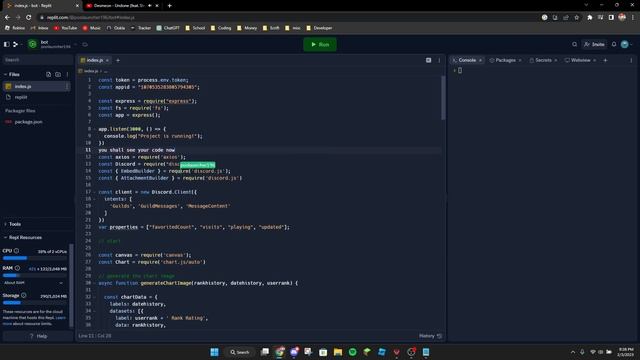Collapse the fold arrow on line 30
Screen dimensions: 640x360
(95, 283)
